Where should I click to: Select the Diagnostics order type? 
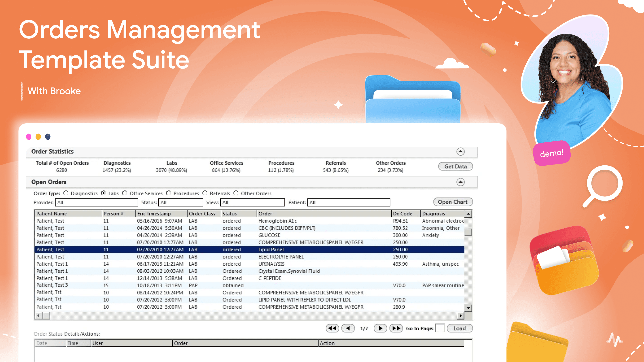[66, 193]
